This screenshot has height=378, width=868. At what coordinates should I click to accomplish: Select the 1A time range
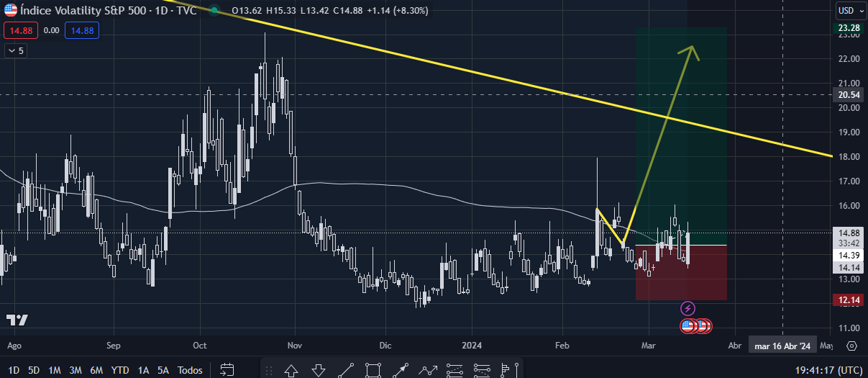pos(143,370)
